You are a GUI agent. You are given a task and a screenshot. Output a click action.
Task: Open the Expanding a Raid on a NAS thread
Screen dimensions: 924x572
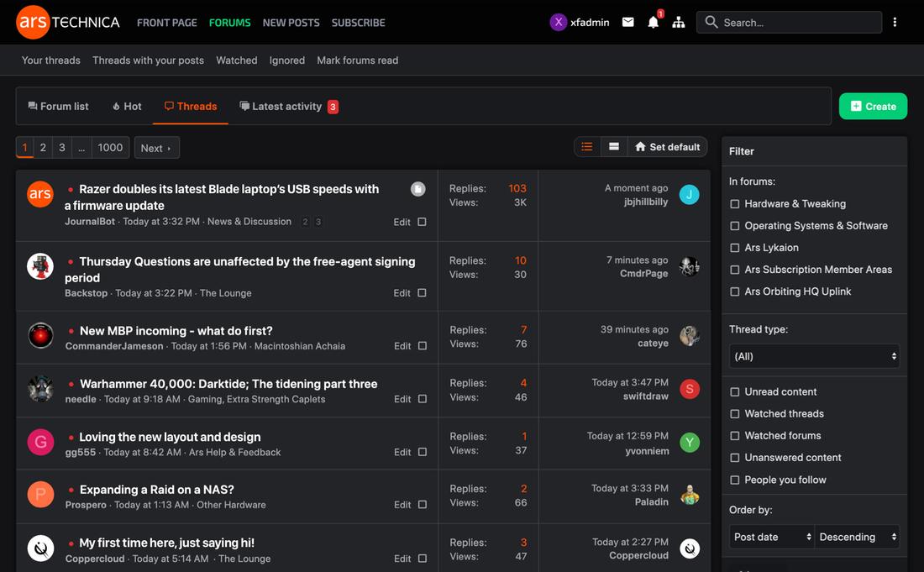coord(156,490)
